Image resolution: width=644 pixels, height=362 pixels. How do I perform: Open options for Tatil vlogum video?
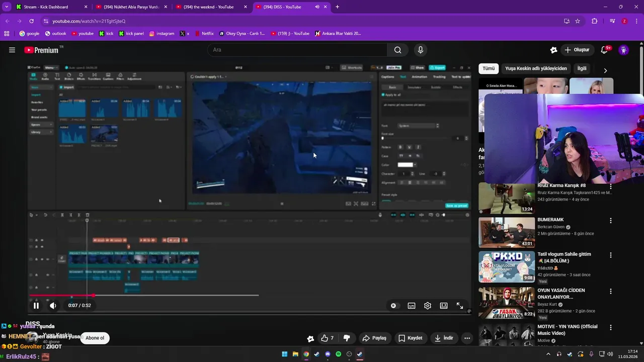pyautogui.click(x=611, y=255)
